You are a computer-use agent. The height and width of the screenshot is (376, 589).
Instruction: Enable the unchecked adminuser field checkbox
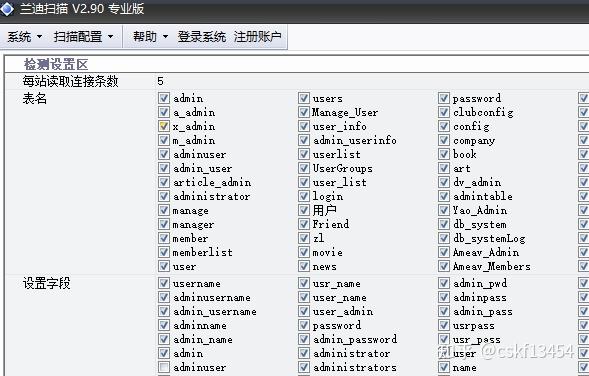tap(163, 367)
